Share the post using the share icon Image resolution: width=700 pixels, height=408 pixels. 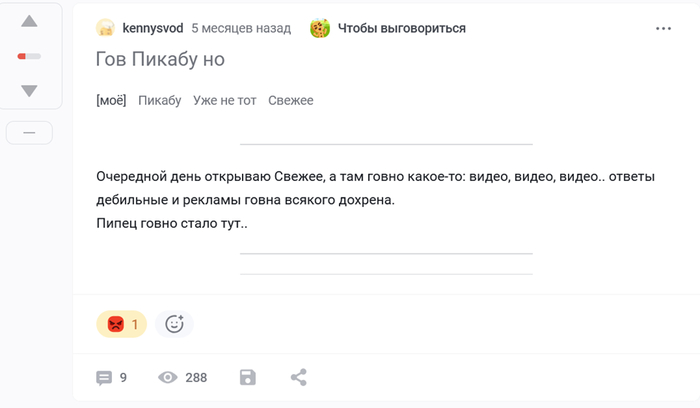[x=298, y=378]
